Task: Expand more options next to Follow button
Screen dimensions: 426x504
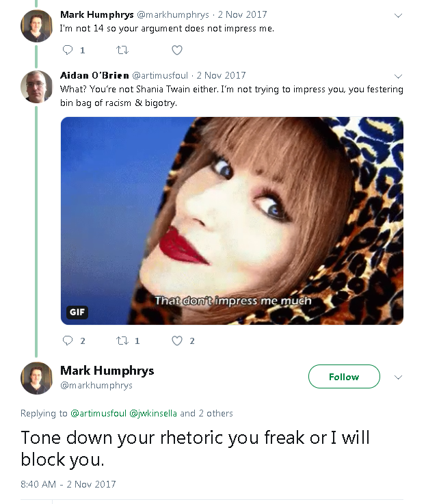Action: (399, 377)
